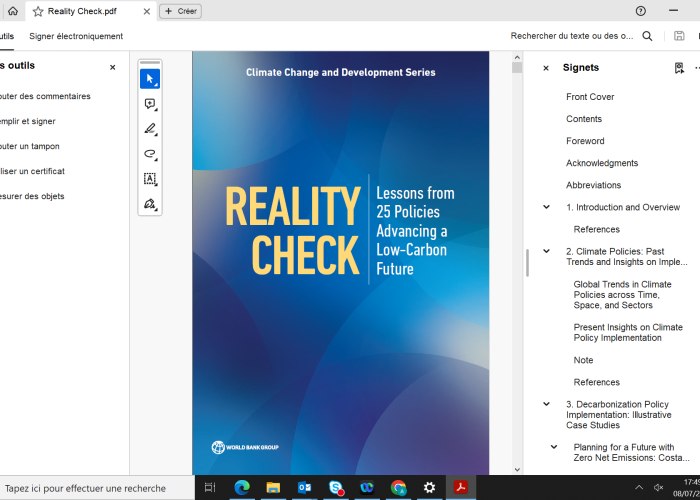Open References bookmark below Note

pyautogui.click(x=596, y=383)
